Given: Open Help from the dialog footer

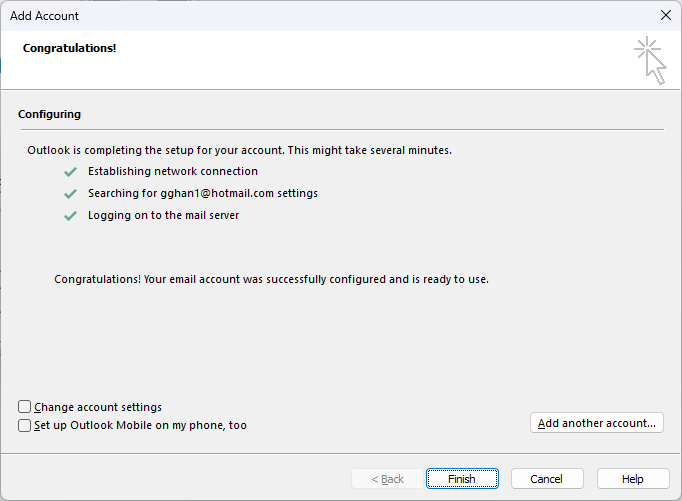Looking at the screenshot, I should [x=633, y=479].
